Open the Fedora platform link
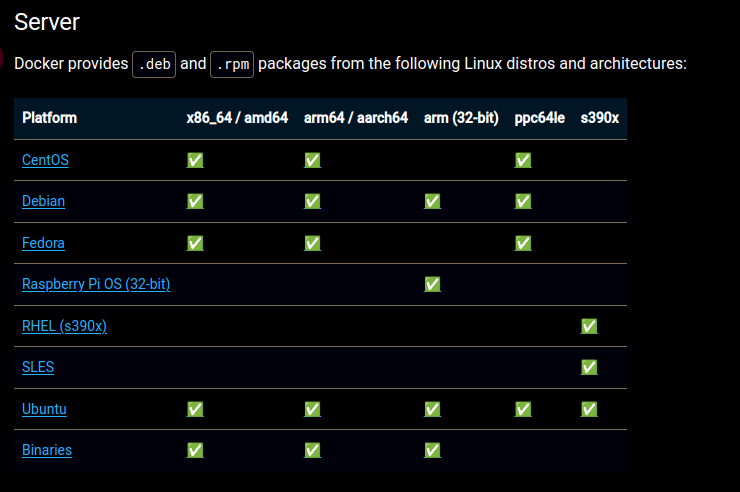This screenshot has height=492, width=740. click(x=43, y=243)
